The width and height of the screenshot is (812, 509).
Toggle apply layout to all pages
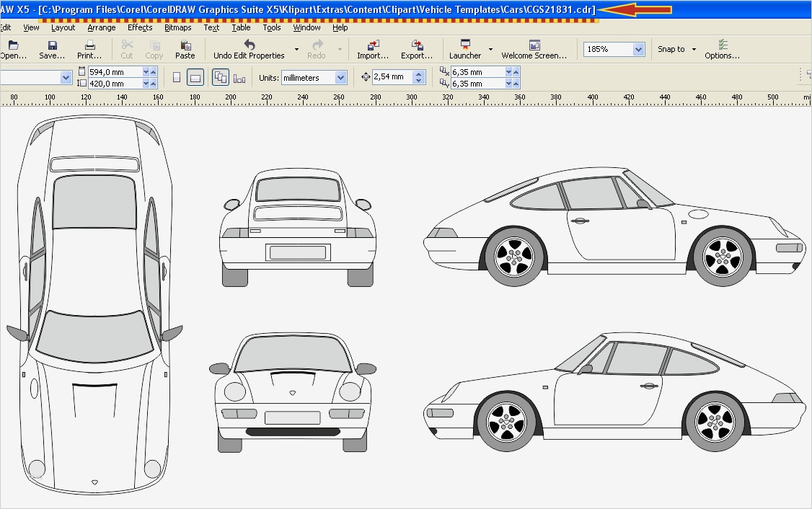221,77
